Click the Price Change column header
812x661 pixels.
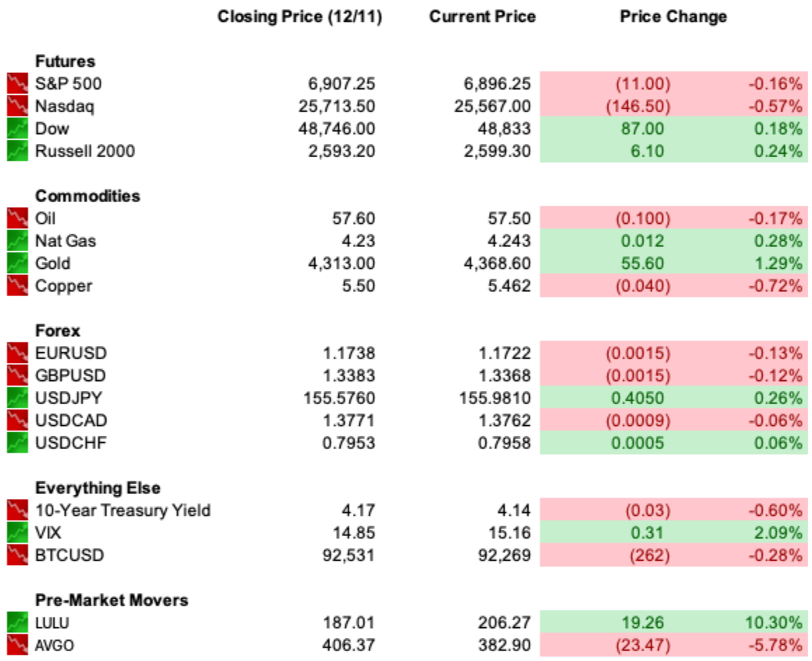[674, 17]
